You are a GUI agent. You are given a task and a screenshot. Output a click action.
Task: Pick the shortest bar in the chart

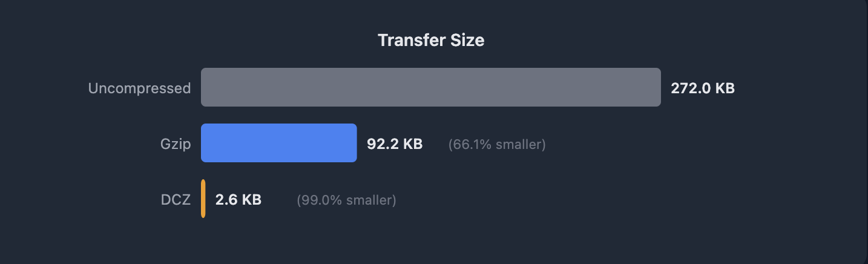(203, 199)
